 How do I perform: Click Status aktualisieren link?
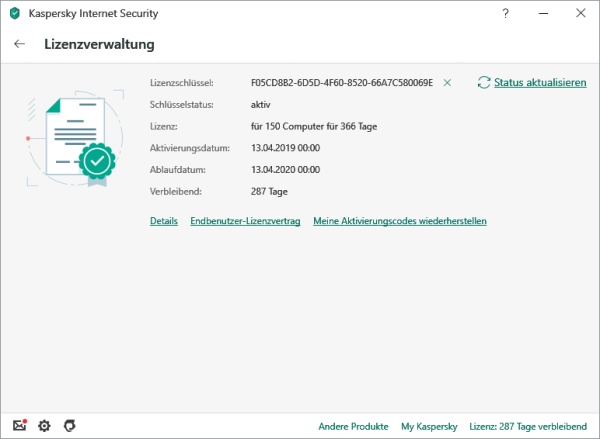(x=540, y=82)
